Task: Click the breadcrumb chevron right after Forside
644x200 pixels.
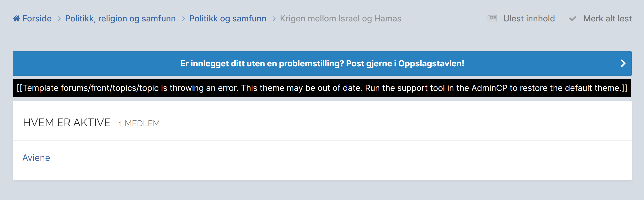Action: [59, 19]
